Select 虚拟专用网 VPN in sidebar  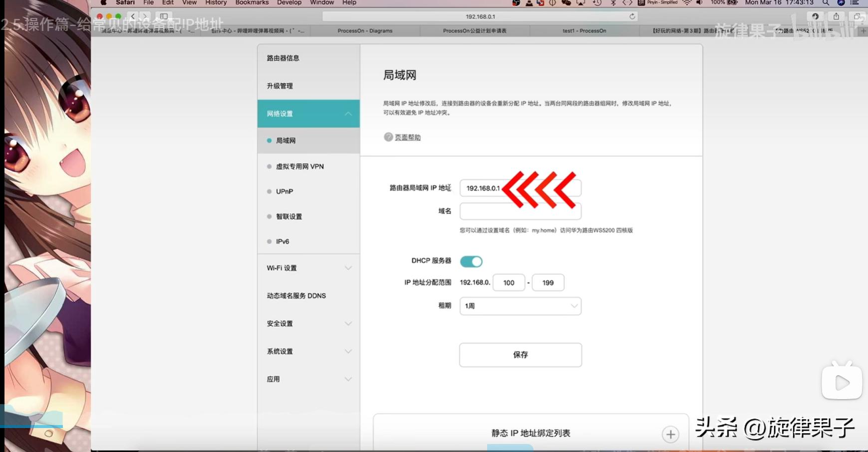299,167
